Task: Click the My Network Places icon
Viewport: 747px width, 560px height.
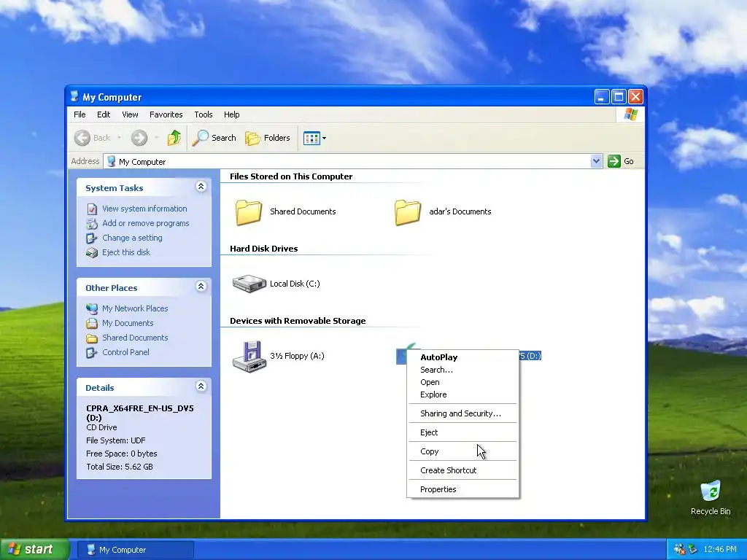Action: (x=92, y=308)
